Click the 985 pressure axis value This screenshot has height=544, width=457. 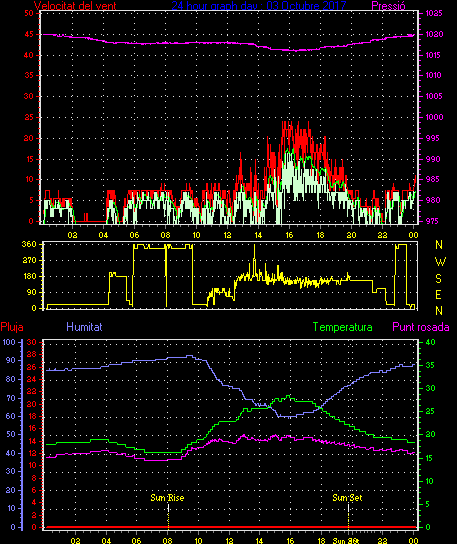(x=432, y=179)
